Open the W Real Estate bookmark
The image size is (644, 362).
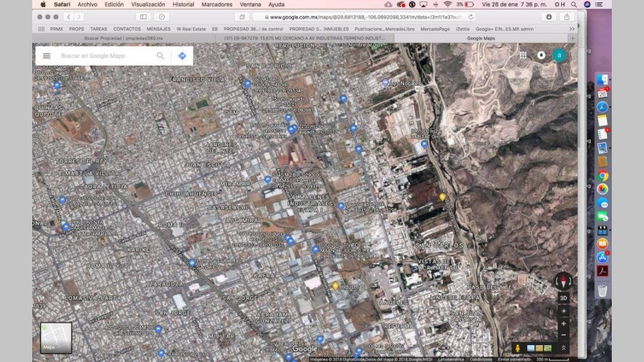pyautogui.click(x=192, y=29)
